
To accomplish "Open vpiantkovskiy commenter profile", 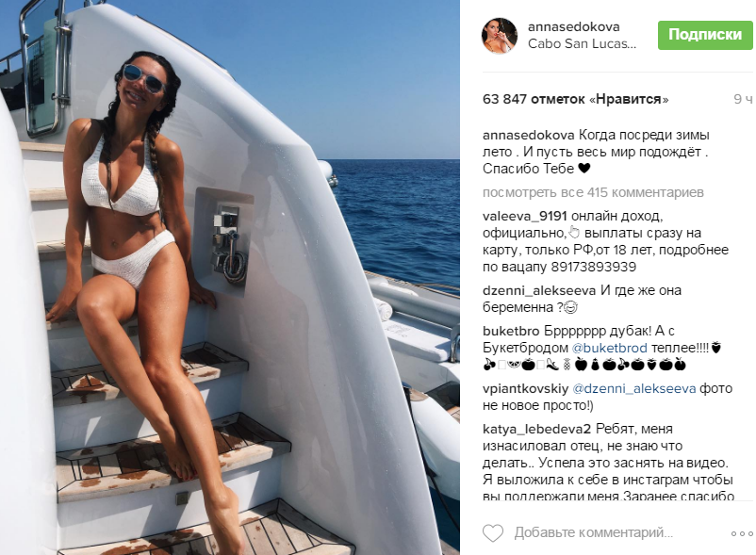I will point(525,389).
